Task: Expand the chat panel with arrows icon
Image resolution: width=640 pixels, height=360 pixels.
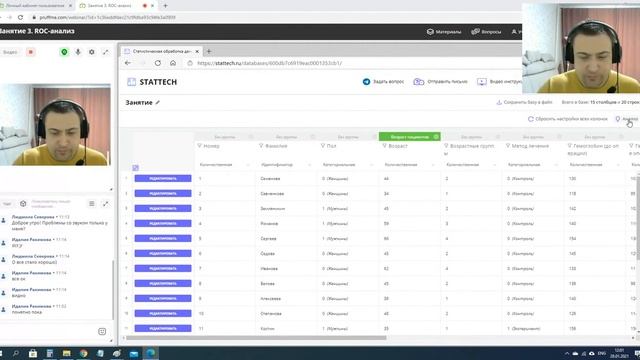Action: (x=106, y=204)
